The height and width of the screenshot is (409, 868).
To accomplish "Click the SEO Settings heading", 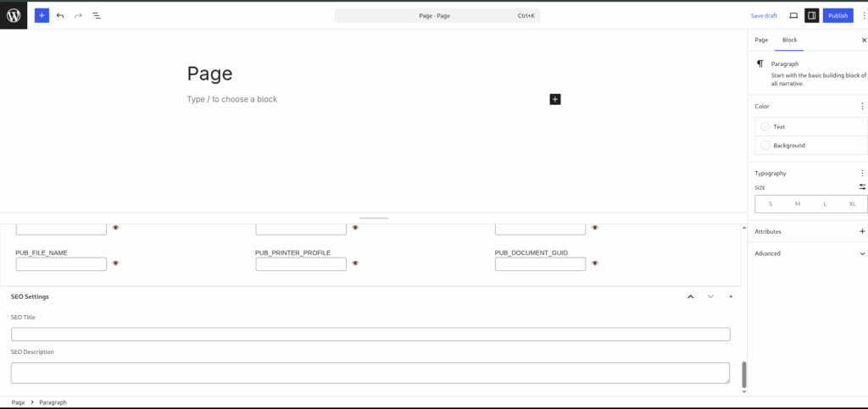I will point(30,297).
